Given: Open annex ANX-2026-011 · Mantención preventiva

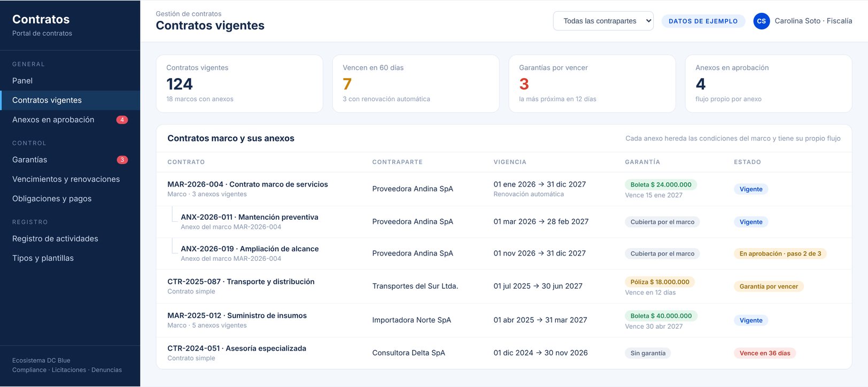Looking at the screenshot, I should tap(250, 217).
